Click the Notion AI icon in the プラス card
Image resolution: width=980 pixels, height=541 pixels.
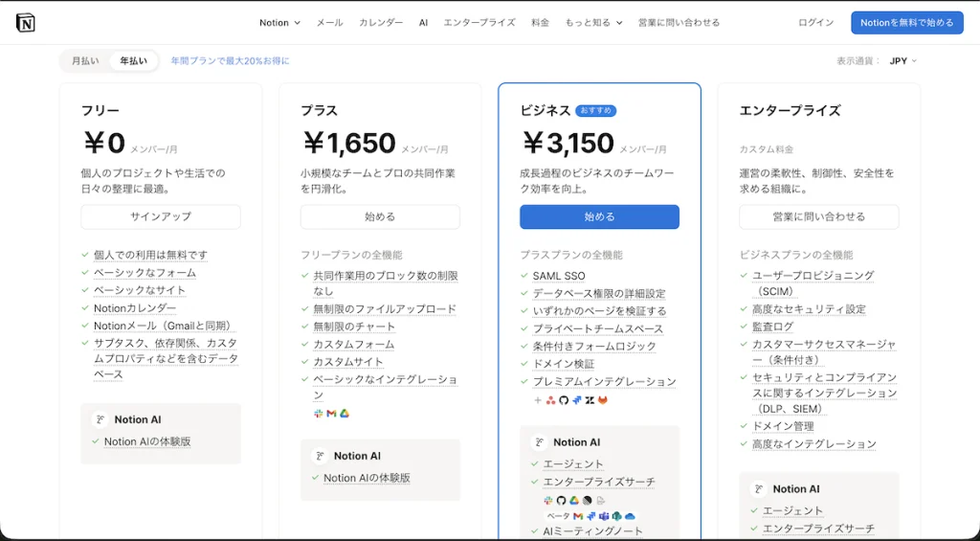[x=320, y=456]
